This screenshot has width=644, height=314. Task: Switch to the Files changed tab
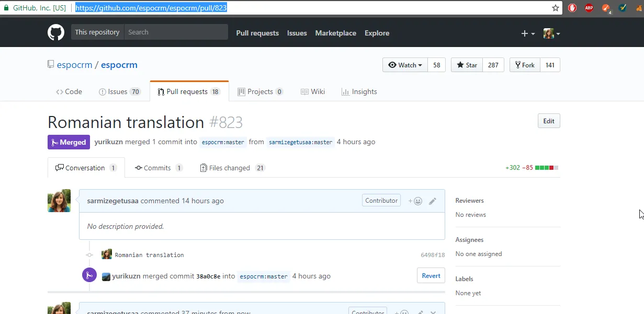[233, 168]
